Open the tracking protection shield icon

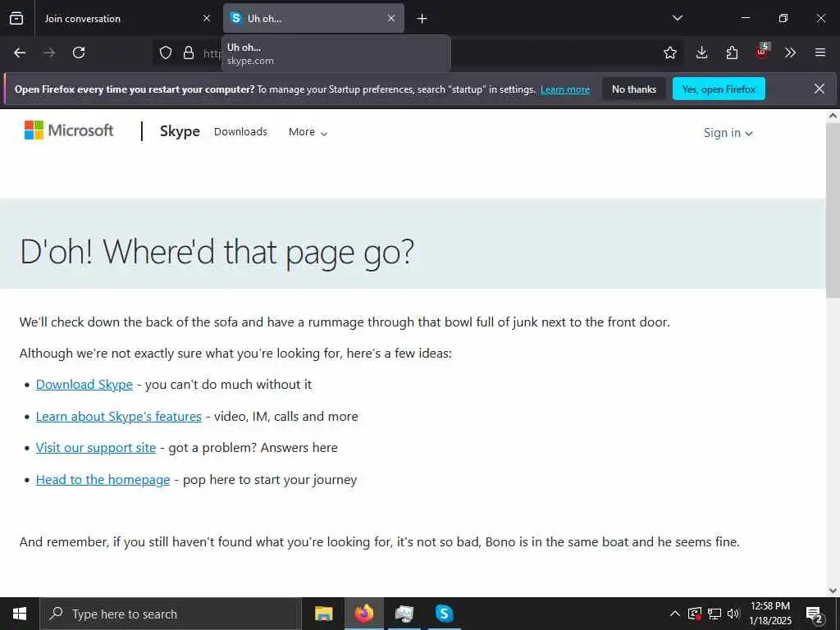(166, 52)
